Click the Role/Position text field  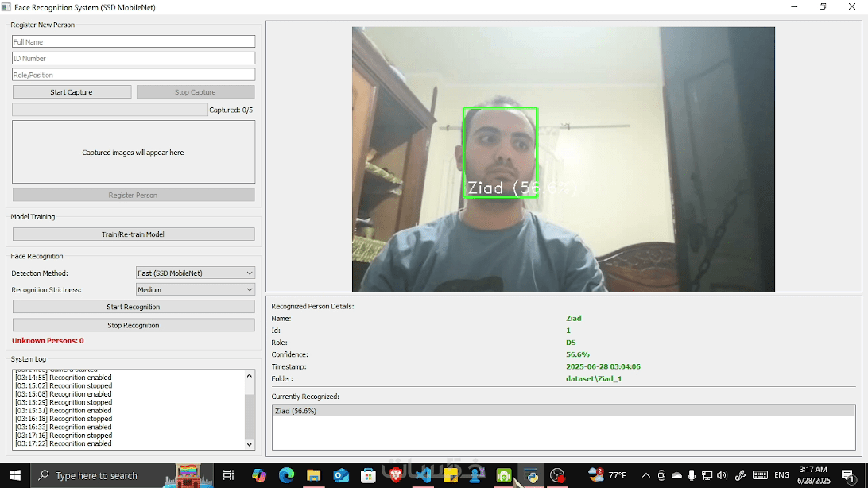tap(134, 75)
